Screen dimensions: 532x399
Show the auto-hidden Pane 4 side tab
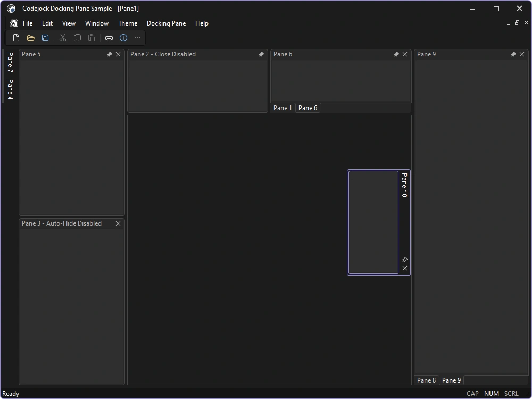click(x=10, y=89)
